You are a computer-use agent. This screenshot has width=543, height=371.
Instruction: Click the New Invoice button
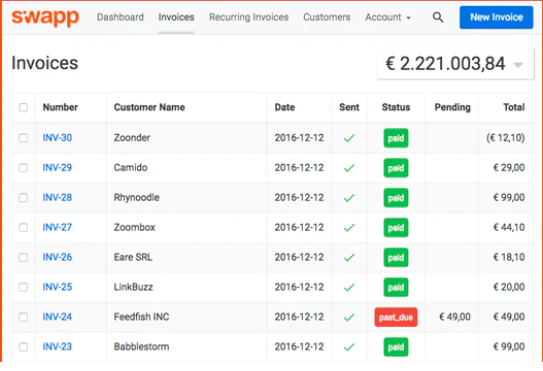coord(496,17)
